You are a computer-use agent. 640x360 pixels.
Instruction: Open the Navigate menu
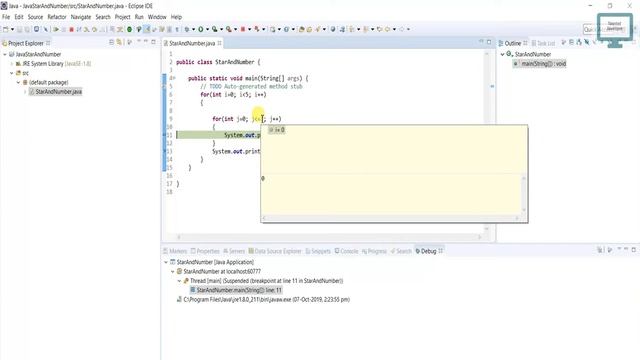81,17
